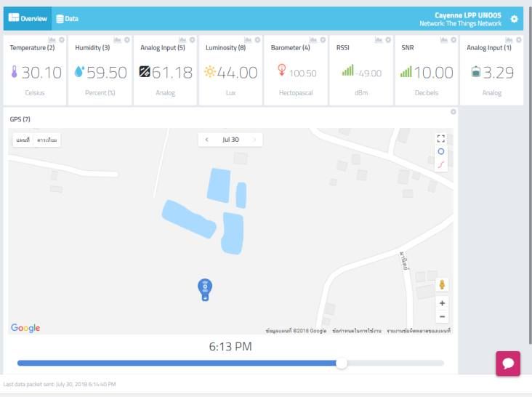
Task: Click the time slider handle at 6:13 PM
Action: [x=342, y=363]
